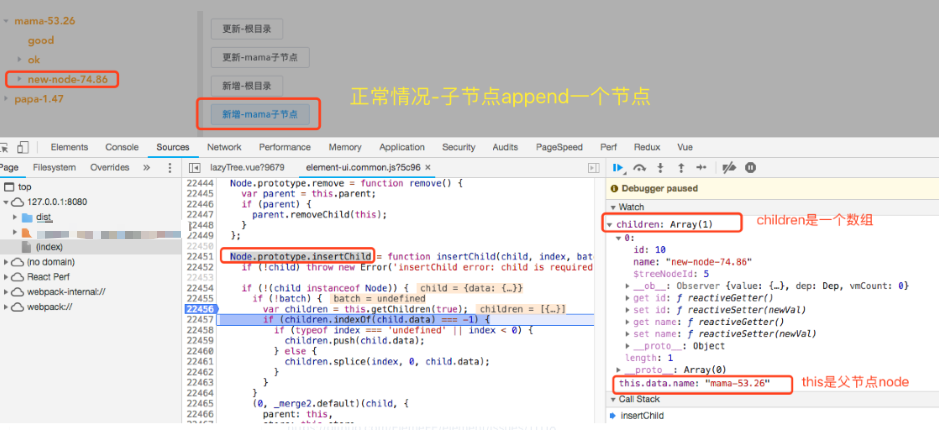Click the Debugger paused info icon
The width and height of the screenshot is (939, 430).
click(613, 189)
